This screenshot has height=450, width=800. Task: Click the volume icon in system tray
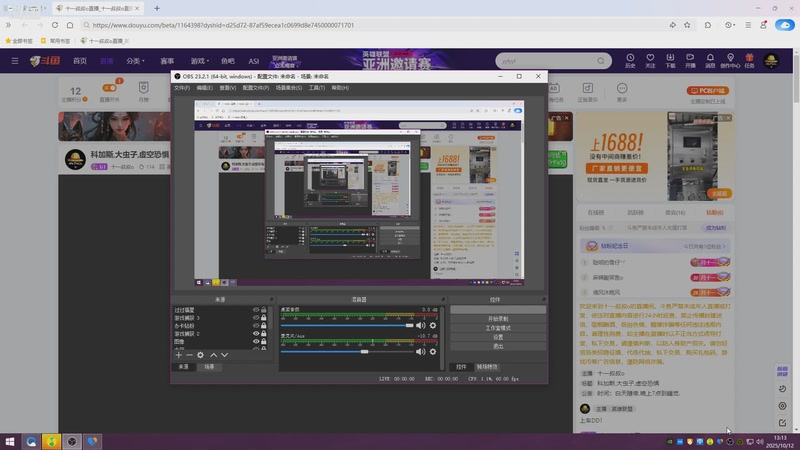[760, 441]
